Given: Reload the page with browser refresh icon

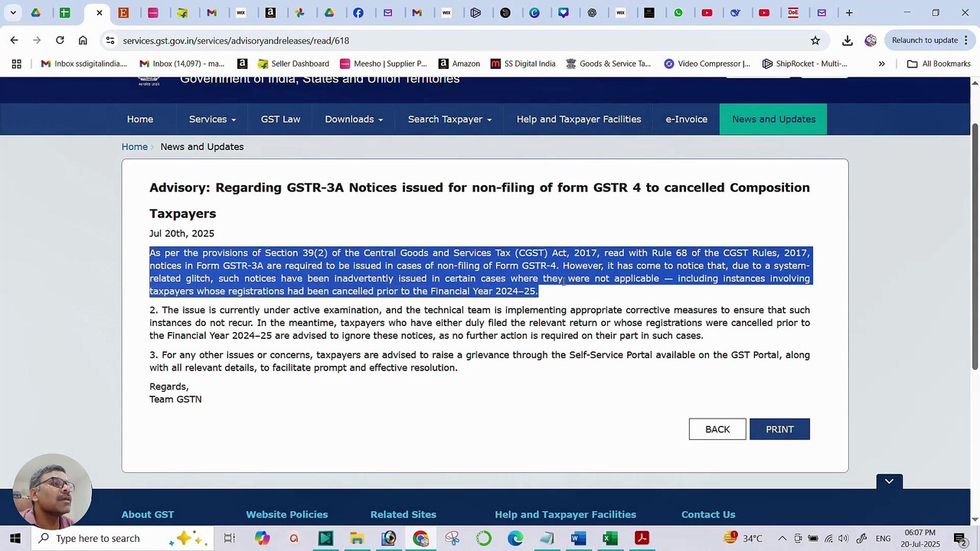Looking at the screenshot, I should [x=60, y=41].
